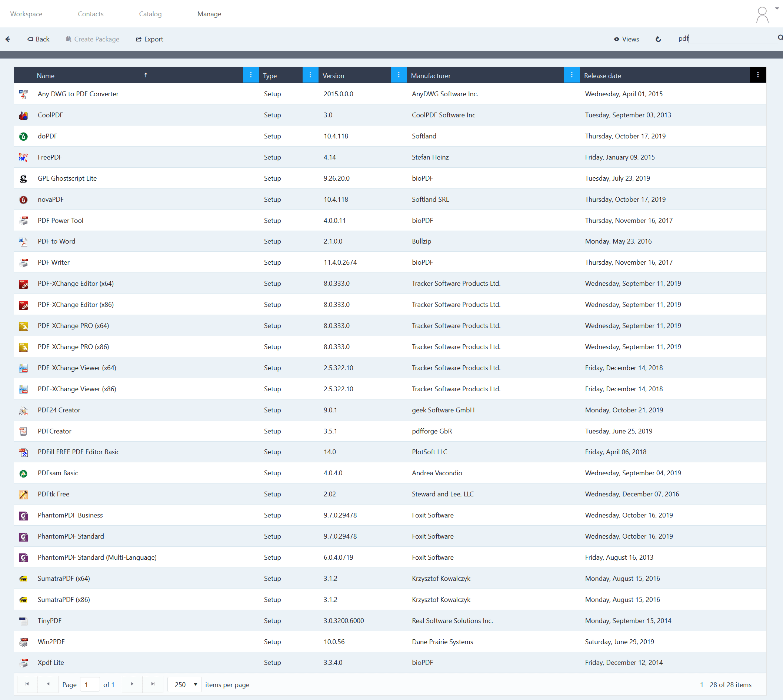Viewport: 783px width, 700px height.
Task: Open the Workspace menu tab
Action: pos(27,14)
